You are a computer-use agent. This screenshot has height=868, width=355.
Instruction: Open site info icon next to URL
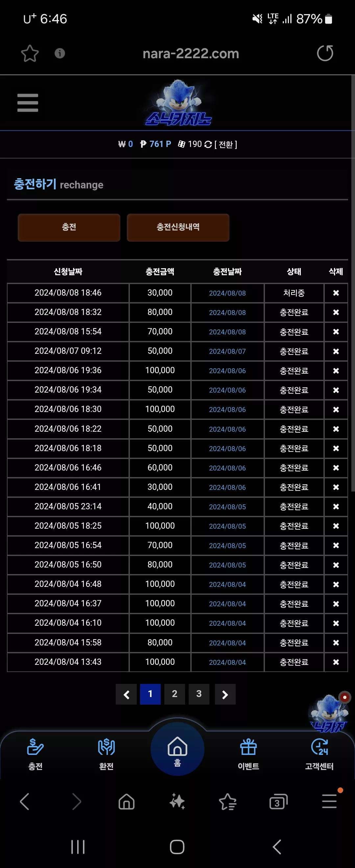[x=59, y=53]
